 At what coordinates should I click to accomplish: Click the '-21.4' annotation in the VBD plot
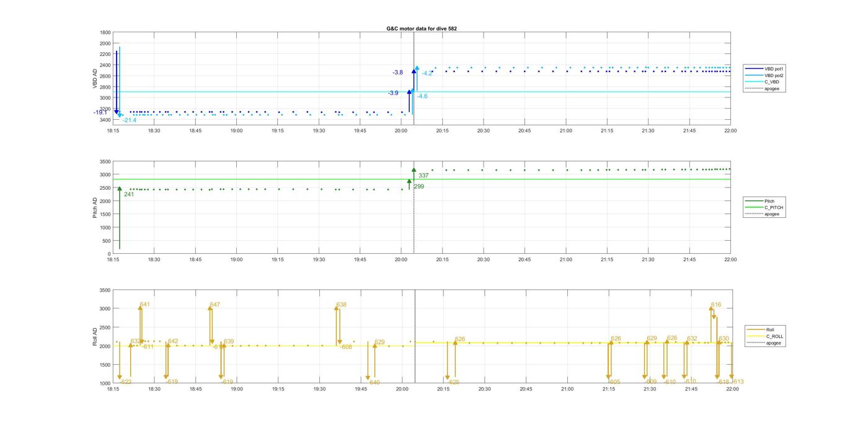point(130,120)
